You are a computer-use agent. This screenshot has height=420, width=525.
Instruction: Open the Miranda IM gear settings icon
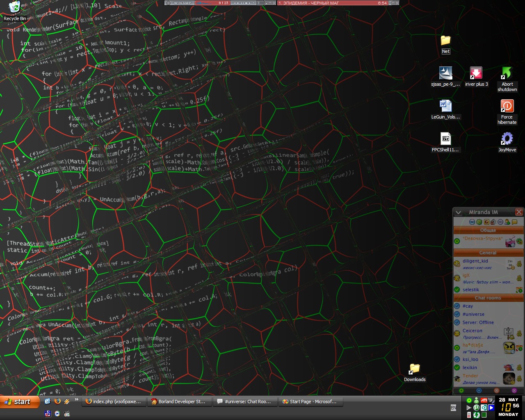pyautogui.click(x=500, y=222)
